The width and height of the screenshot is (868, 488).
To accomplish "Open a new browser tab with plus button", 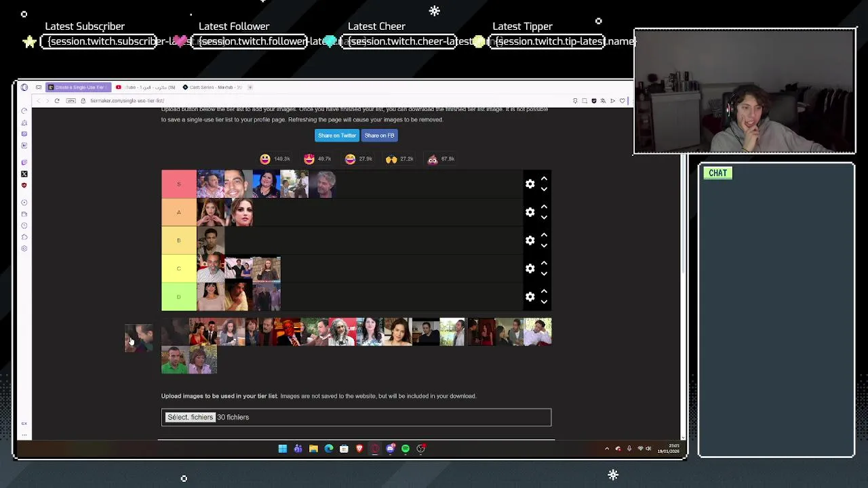I will (250, 87).
